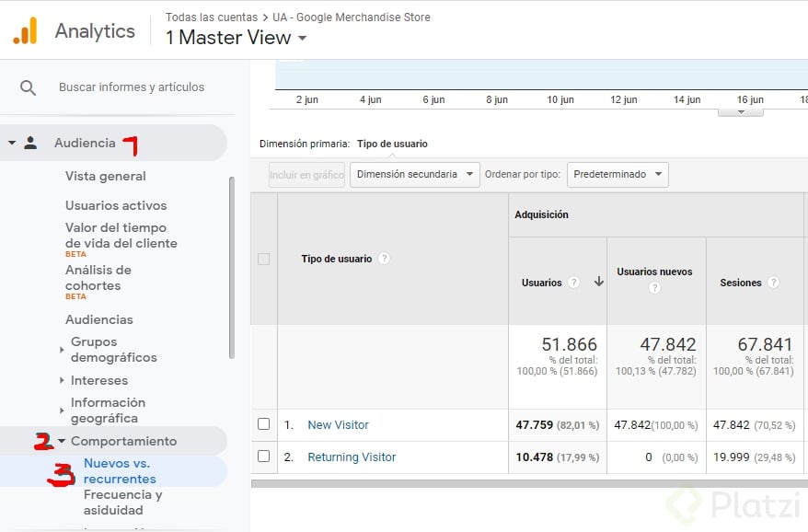Click help icon beside Sesiones column
Screen dimensions: 808x532
tap(773, 283)
